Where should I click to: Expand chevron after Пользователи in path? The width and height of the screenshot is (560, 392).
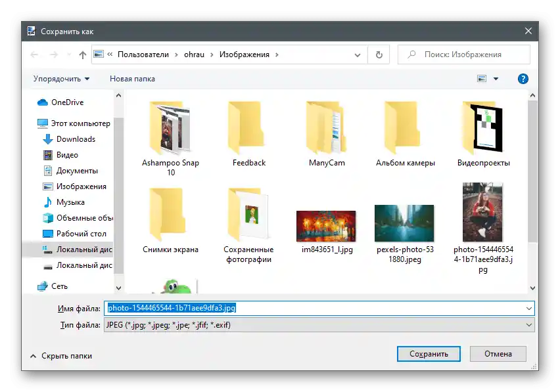click(176, 54)
